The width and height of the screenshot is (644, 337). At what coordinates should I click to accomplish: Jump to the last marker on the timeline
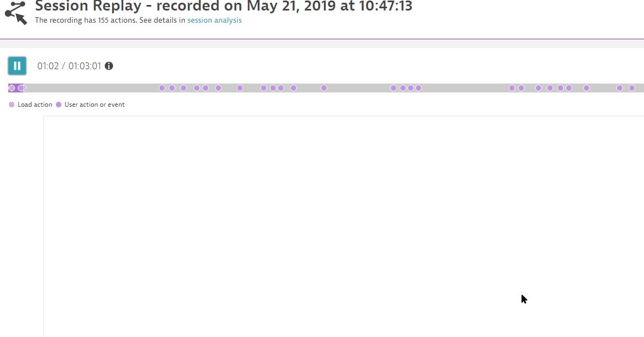pos(632,88)
